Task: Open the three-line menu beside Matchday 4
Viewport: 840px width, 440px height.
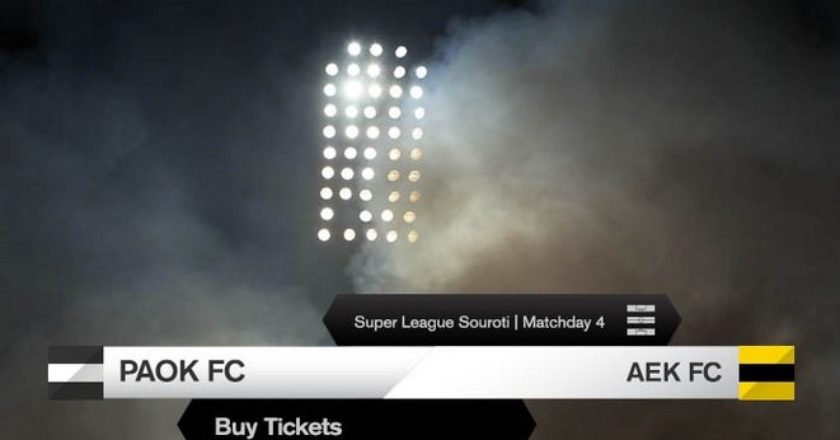Action: (641, 320)
